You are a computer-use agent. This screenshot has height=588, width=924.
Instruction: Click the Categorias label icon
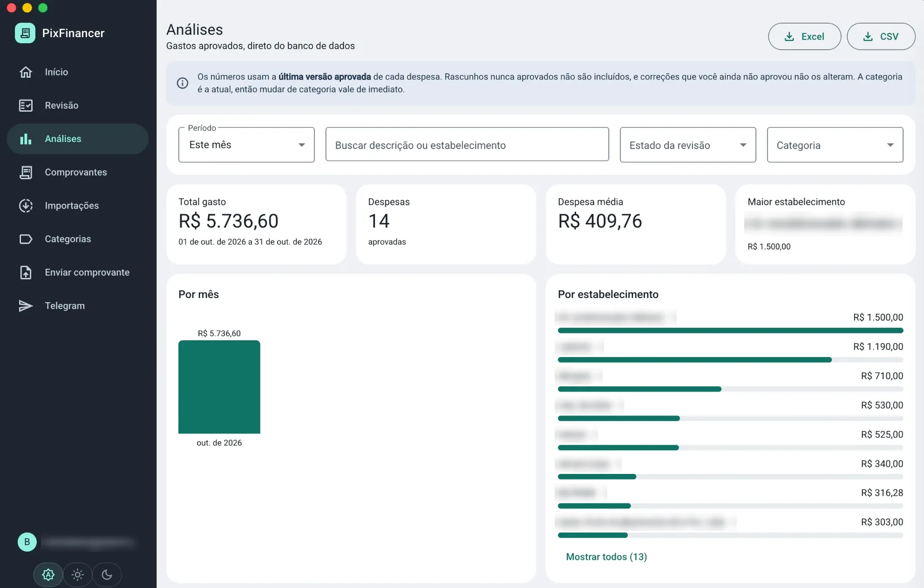tap(26, 239)
